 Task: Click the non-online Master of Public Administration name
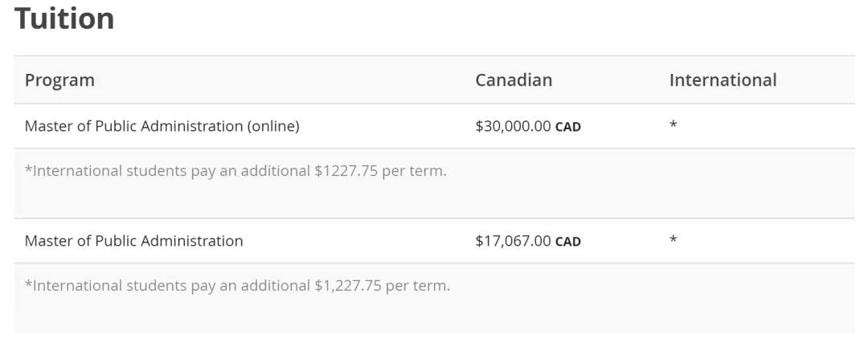pos(133,240)
